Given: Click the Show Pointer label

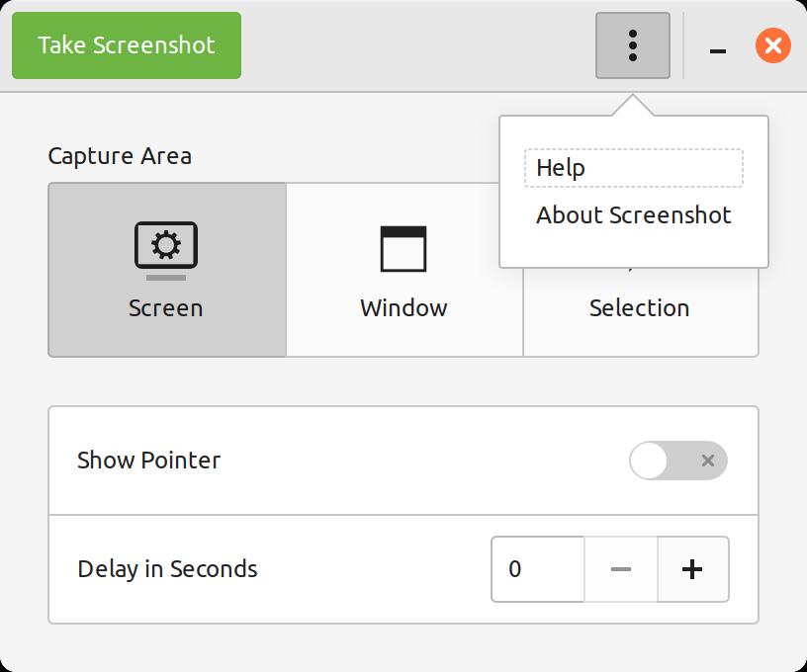Looking at the screenshot, I should click(x=148, y=461).
